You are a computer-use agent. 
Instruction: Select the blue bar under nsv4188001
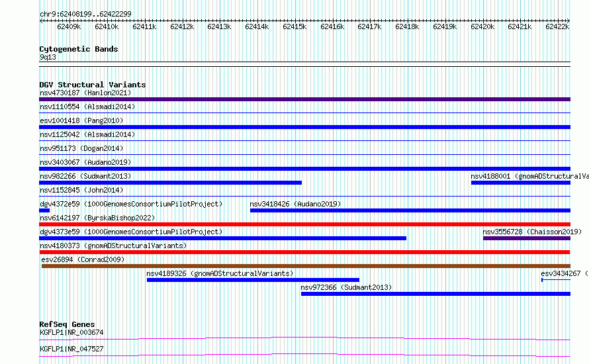point(521,183)
